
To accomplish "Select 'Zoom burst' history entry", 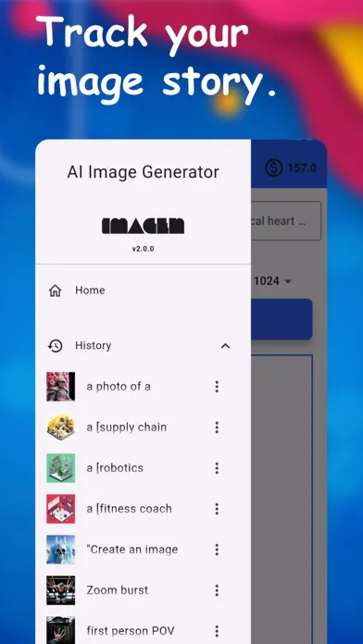I will tap(118, 590).
